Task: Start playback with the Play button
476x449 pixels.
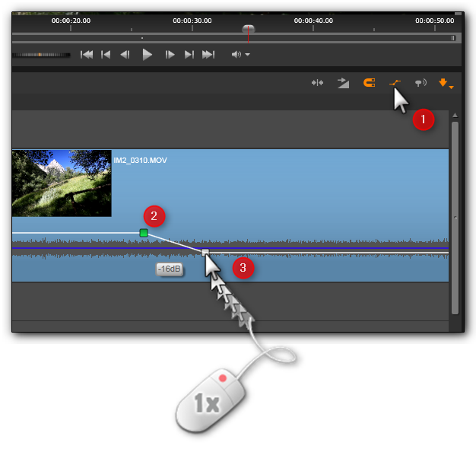Action: pos(148,55)
